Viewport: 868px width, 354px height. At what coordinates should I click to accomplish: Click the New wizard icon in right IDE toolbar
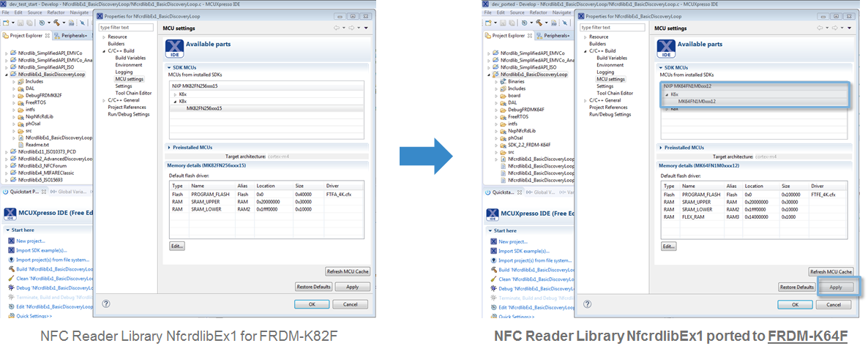487,23
